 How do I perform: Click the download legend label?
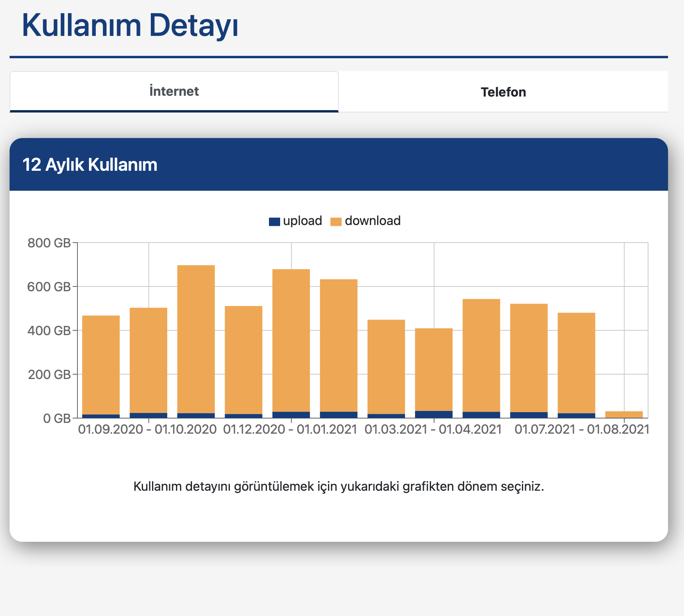(x=373, y=221)
